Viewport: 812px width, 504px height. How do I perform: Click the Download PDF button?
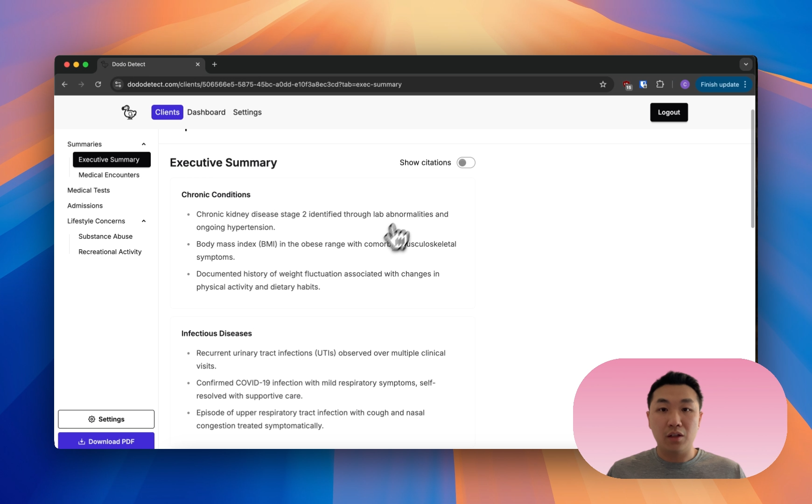(106, 441)
